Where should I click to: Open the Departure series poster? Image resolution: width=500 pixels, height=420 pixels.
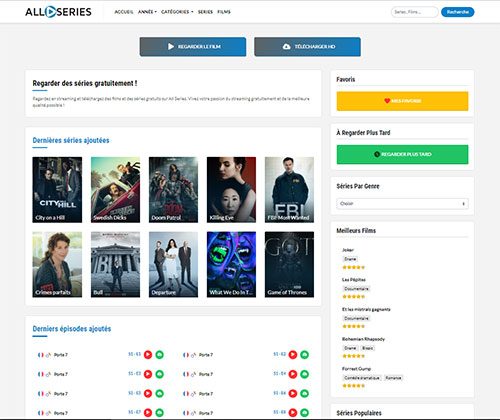(173, 264)
